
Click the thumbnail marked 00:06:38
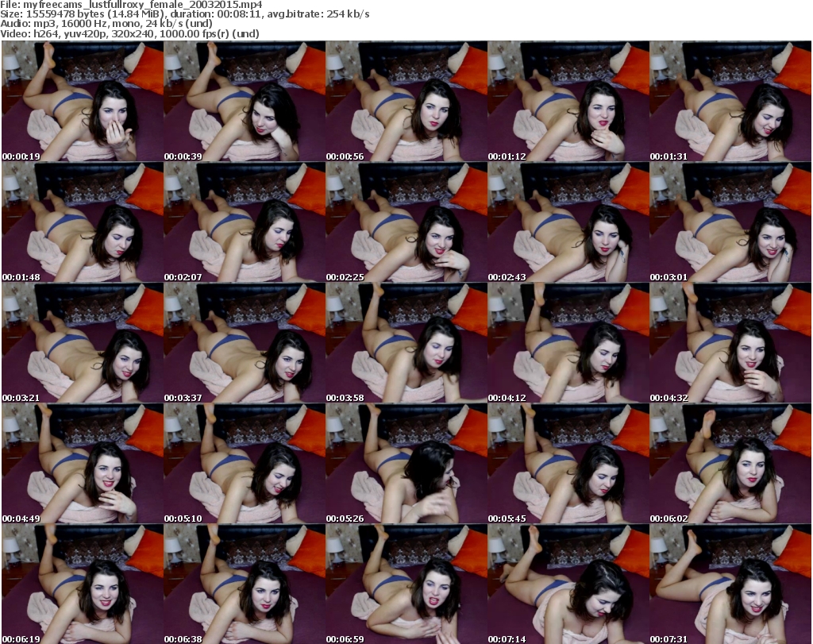[x=245, y=584]
